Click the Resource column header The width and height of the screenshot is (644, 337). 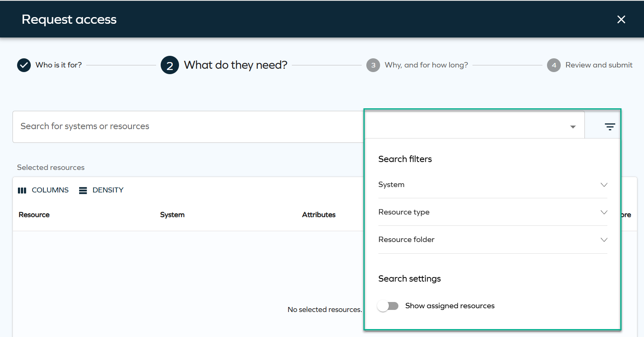pos(34,215)
